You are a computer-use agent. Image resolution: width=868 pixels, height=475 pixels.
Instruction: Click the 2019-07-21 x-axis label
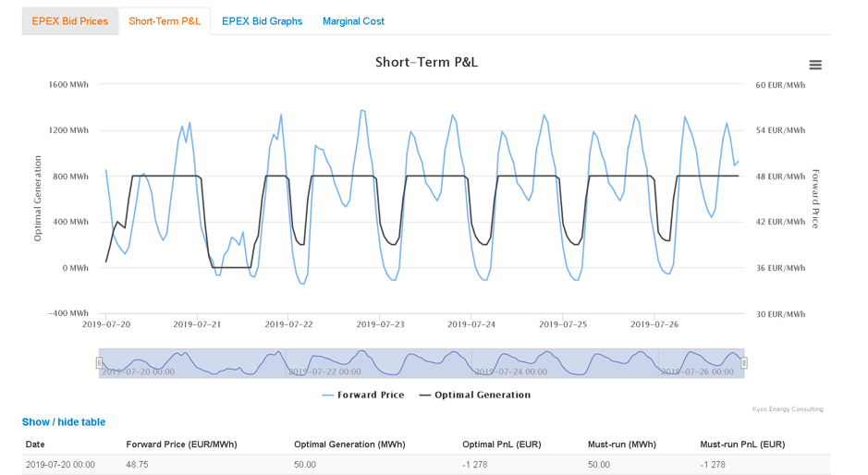click(x=197, y=324)
